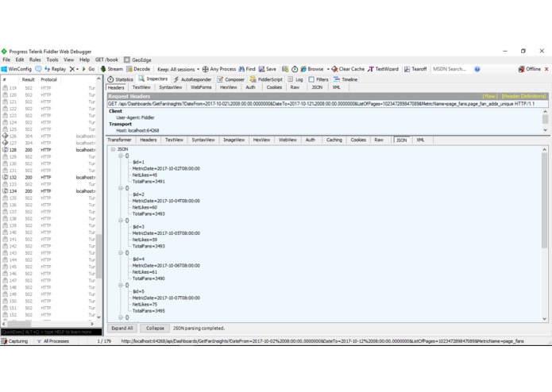Click Clear Cache button
This screenshot has height=392, width=552.
pos(348,69)
